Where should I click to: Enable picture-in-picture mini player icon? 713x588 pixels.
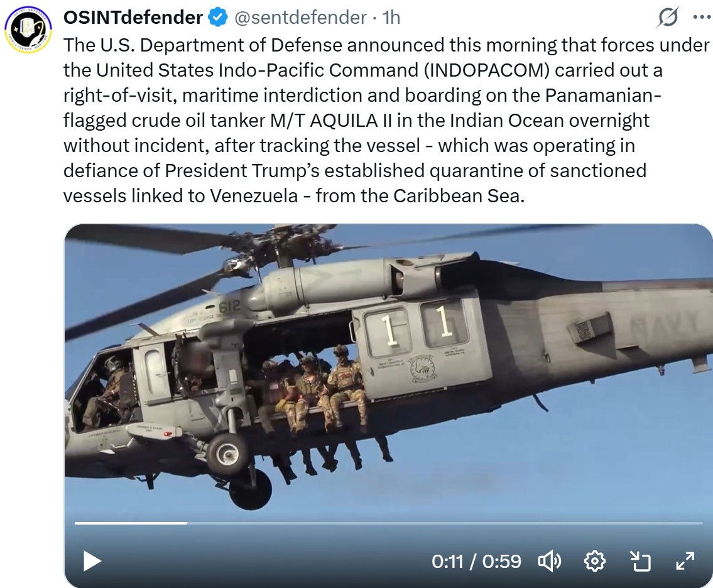(x=640, y=562)
